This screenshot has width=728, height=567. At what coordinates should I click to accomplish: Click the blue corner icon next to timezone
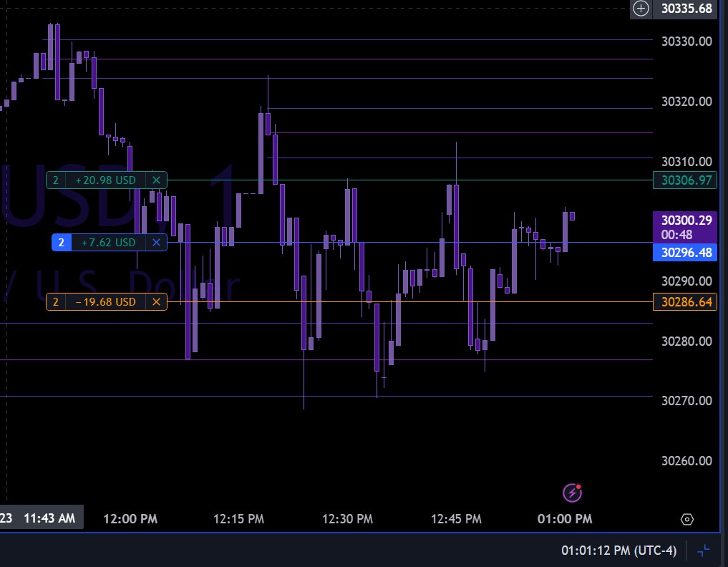point(704,551)
